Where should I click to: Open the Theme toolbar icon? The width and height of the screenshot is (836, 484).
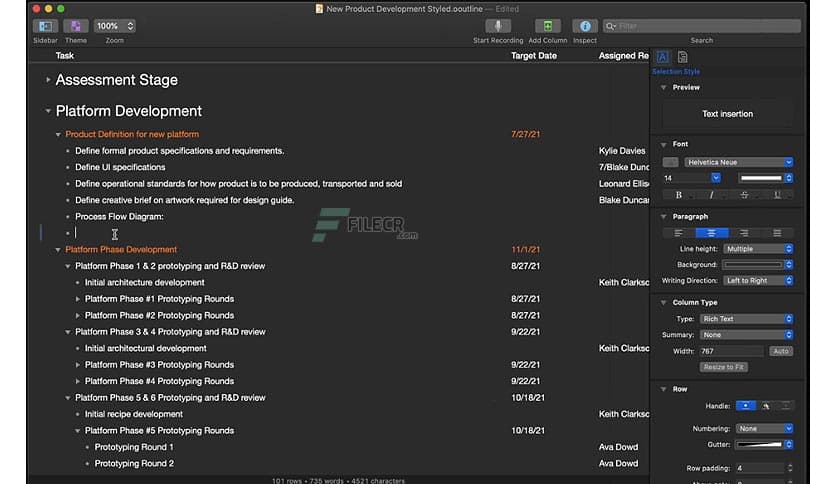click(x=76, y=26)
